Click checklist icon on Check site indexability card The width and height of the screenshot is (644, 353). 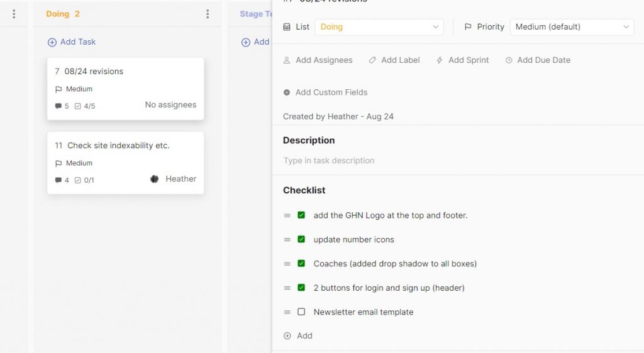[78, 180]
